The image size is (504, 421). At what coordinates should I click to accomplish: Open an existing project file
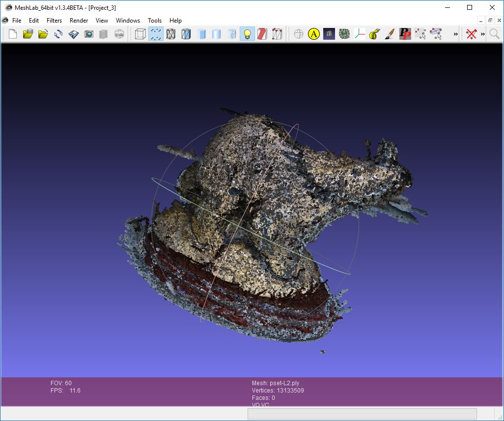(28, 34)
